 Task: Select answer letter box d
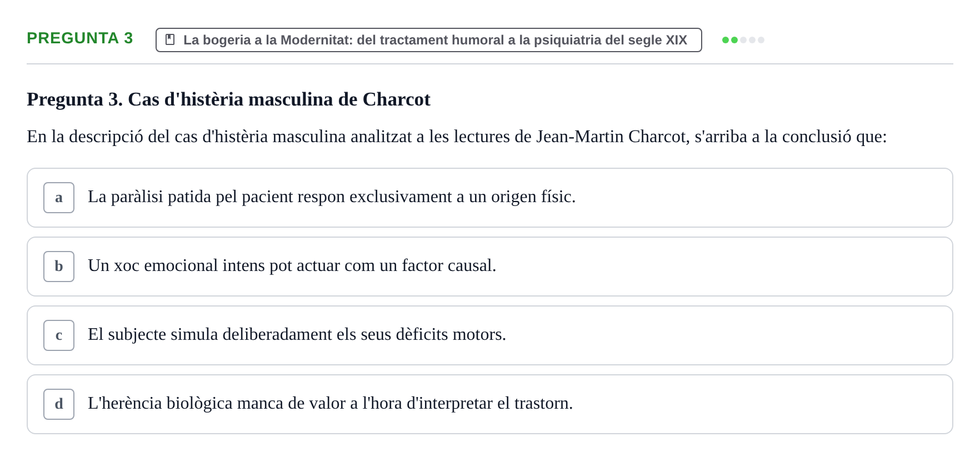pyautogui.click(x=59, y=404)
